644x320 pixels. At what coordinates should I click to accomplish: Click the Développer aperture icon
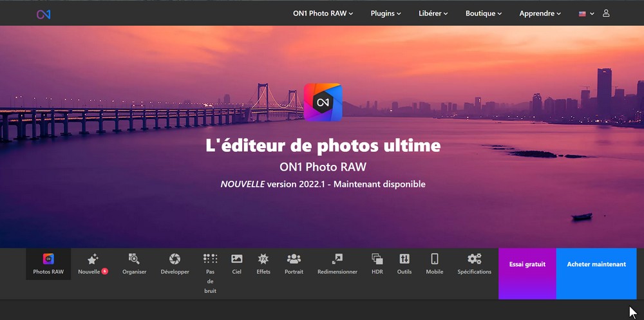175,259
